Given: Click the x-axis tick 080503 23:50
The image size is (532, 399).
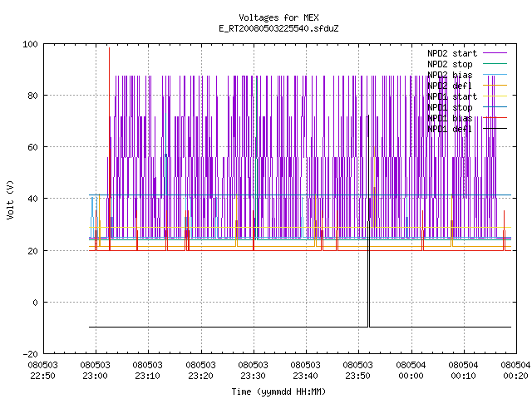Looking at the screenshot, I should [358, 371].
